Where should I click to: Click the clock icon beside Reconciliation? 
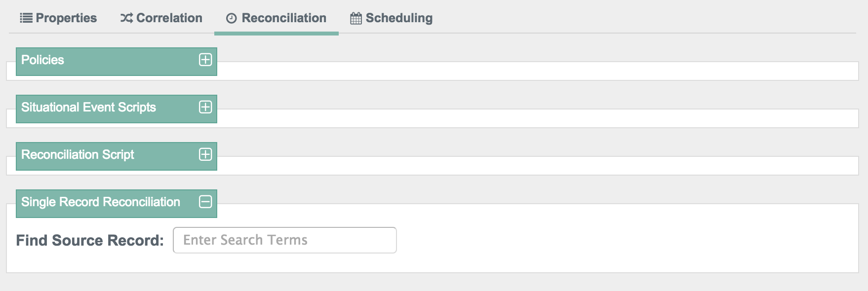[x=231, y=19]
